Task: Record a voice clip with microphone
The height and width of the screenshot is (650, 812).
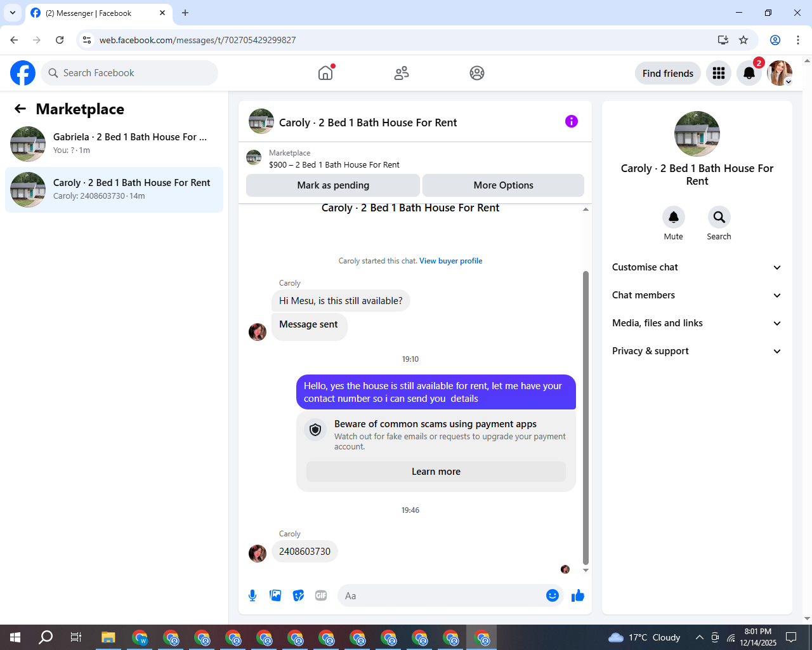Action: [252, 595]
